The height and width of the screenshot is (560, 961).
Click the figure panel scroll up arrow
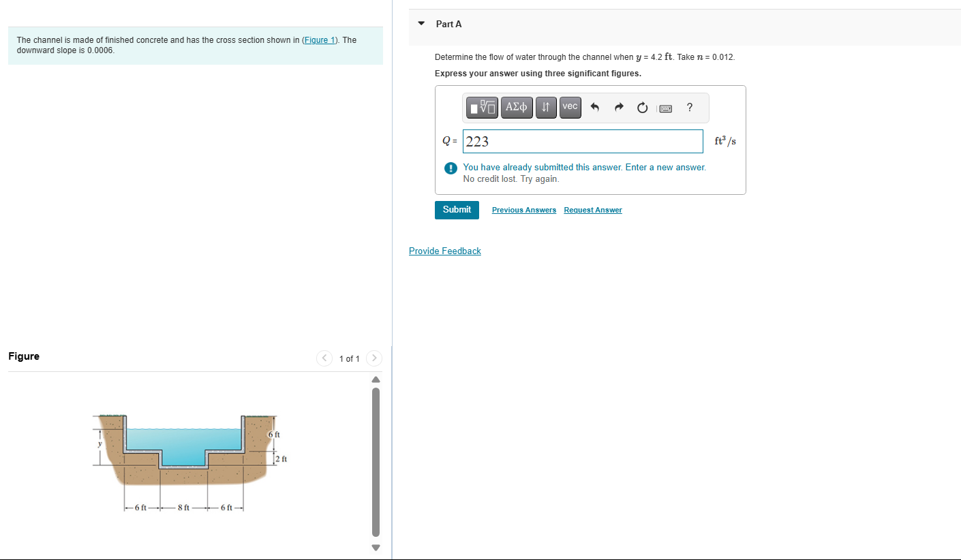point(374,379)
